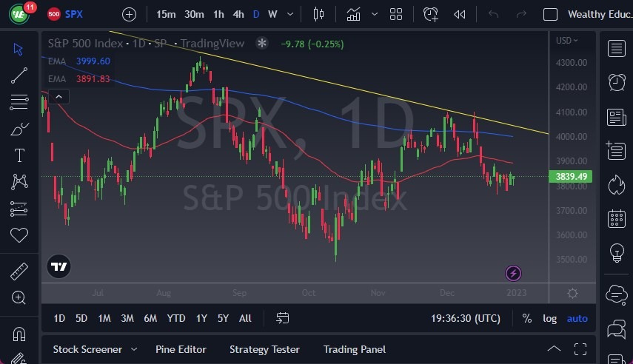Toggle the percent scale option
Image resolution: width=633 pixels, height=364 pixels.
[526, 318]
